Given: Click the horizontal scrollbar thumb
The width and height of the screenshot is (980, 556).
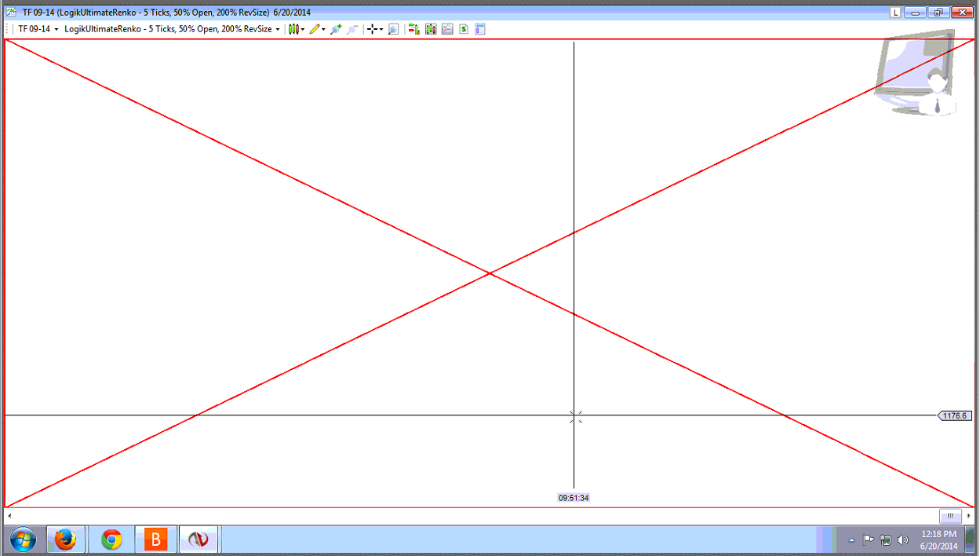Looking at the screenshot, I should (x=950, y=516).
